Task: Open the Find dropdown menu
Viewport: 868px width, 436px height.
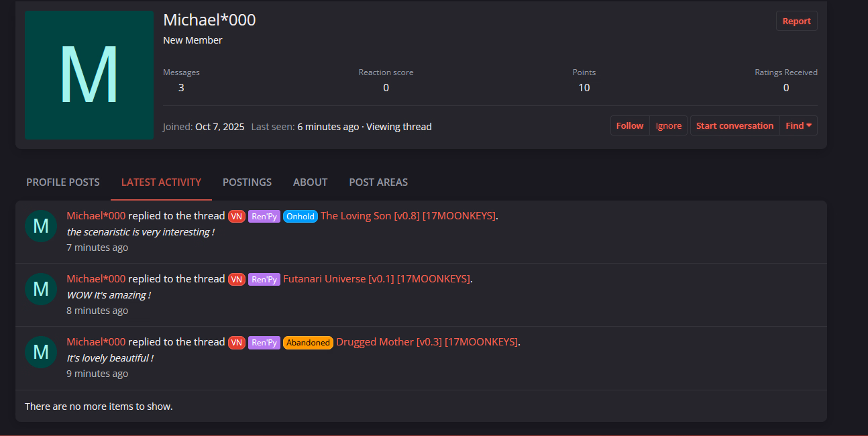Action: [x=798, y=125]
